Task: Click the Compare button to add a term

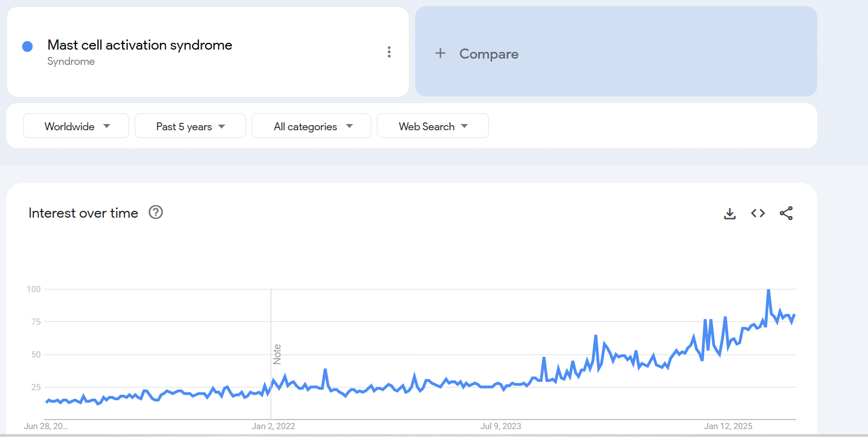Action: pyautogui.click(x=616, y=52)
